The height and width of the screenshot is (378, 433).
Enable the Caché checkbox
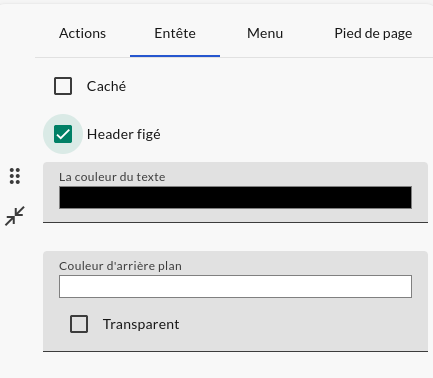point(63,86)
